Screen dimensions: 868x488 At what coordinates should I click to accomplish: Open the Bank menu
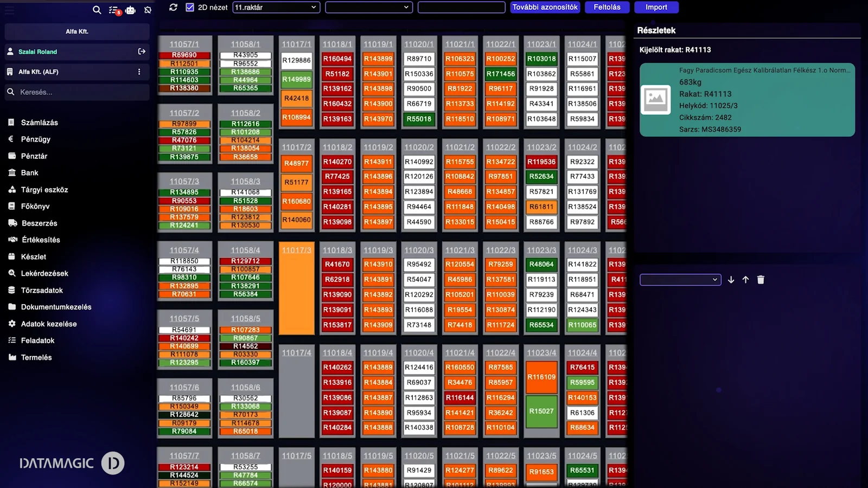point(29,173)
